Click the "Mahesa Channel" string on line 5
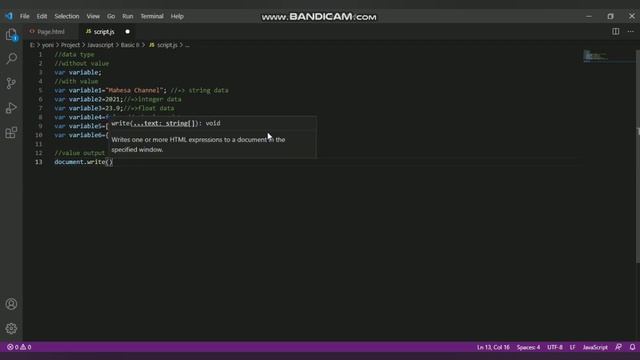640x360 pixels. [134, 90]
